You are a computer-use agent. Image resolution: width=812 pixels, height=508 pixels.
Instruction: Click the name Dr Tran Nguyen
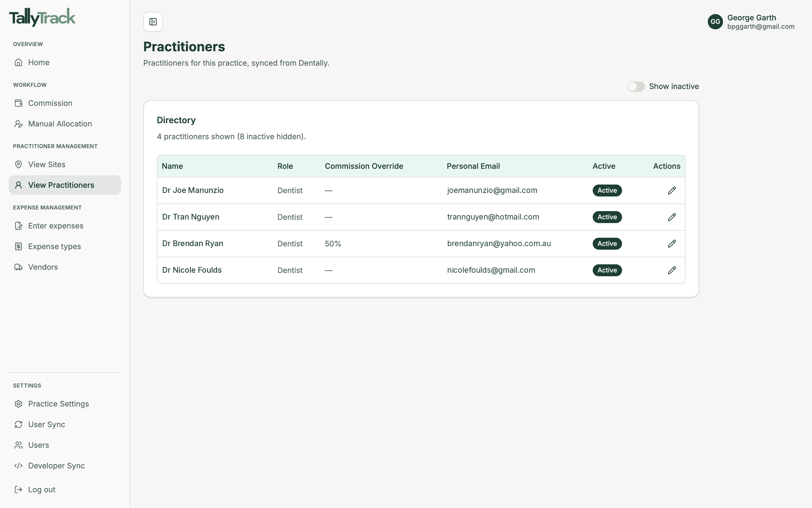(191, 217)
